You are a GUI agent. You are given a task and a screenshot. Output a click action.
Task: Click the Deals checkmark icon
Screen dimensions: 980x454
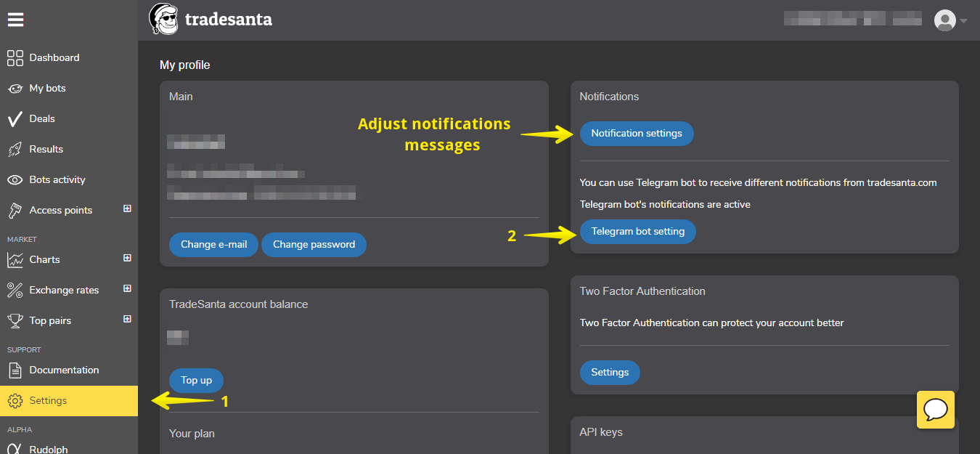tap(15, 119)
